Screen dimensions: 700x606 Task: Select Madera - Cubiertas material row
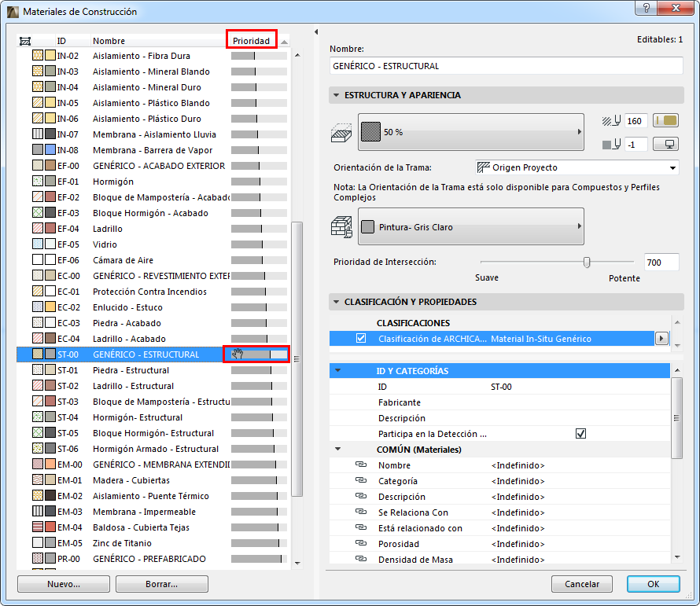point(153,480)
